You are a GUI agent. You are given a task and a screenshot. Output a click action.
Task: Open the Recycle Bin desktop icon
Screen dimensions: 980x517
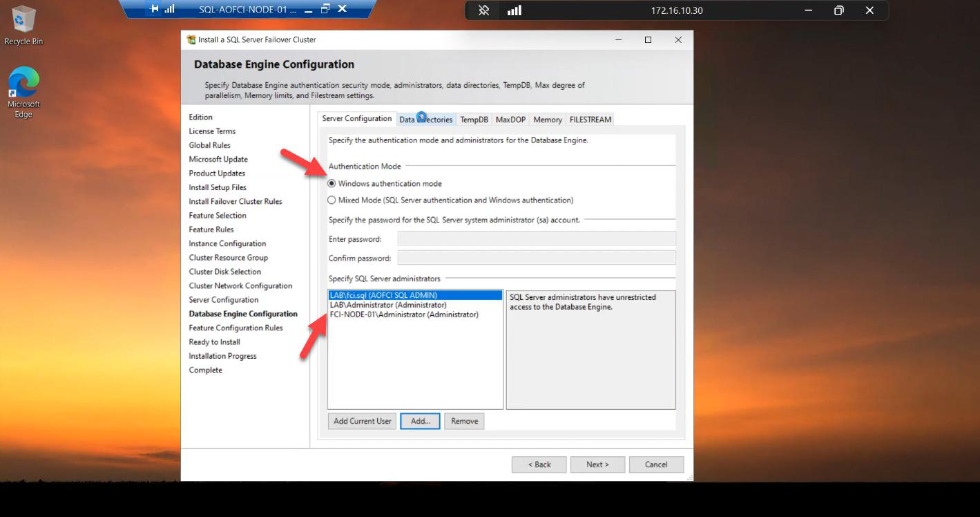(23, 26)
